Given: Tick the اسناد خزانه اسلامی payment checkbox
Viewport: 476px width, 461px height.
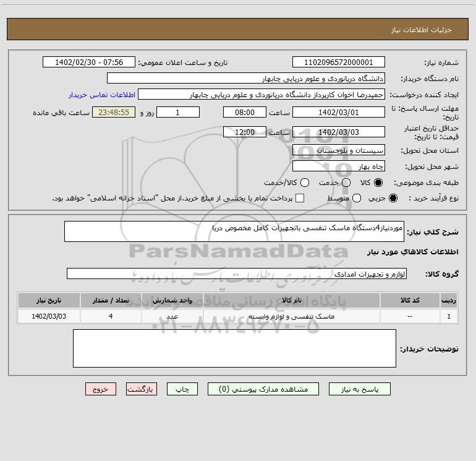Looking at the screenshot, I should coord(300,198).
